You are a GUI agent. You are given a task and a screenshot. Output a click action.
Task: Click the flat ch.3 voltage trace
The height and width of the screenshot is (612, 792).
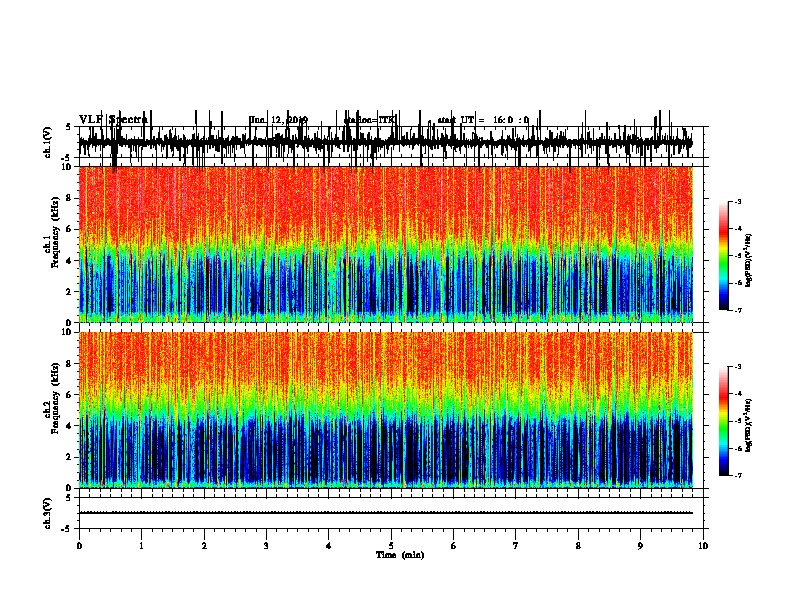(386, 513)
